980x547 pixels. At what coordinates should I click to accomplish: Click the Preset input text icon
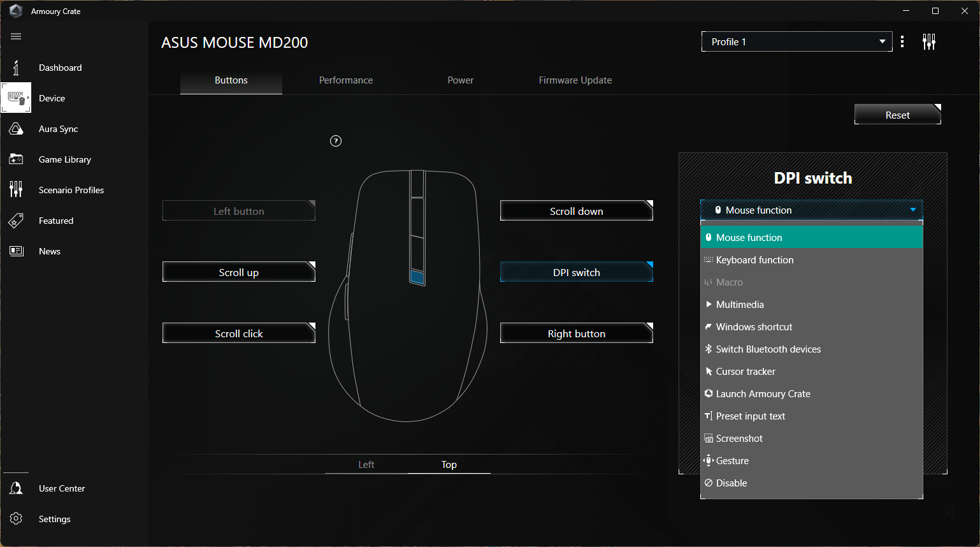coord(708,416)
